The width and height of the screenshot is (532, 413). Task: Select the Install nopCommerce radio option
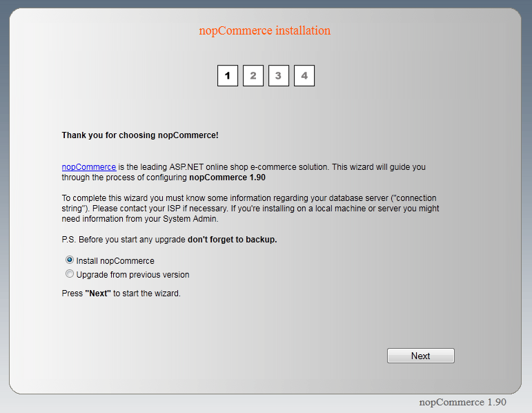(70, 260)
